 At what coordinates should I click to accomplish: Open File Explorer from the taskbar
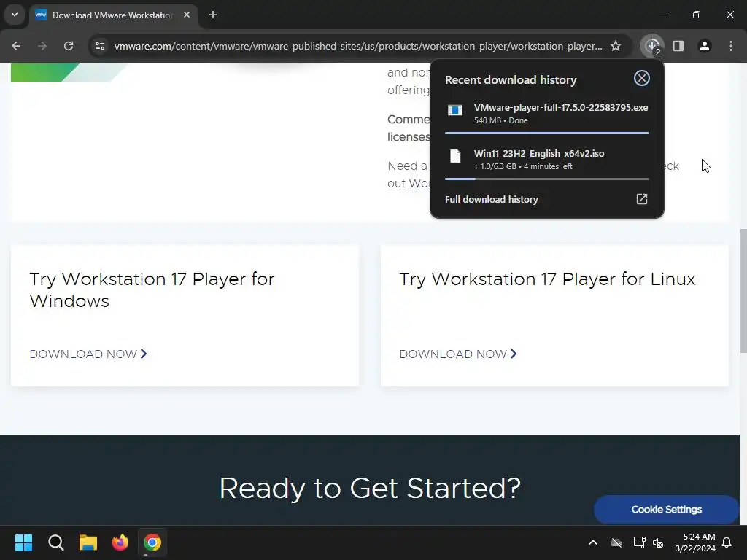(88, 542)
